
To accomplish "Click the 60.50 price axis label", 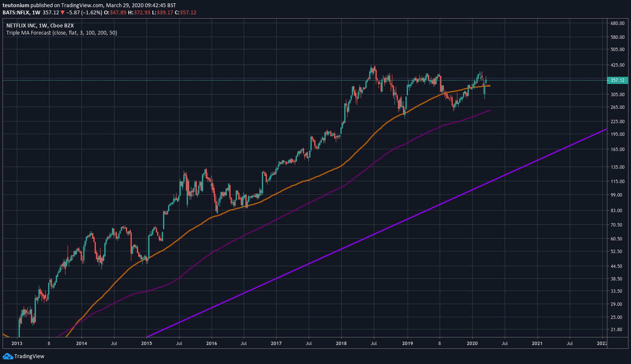I will (617, 239).
